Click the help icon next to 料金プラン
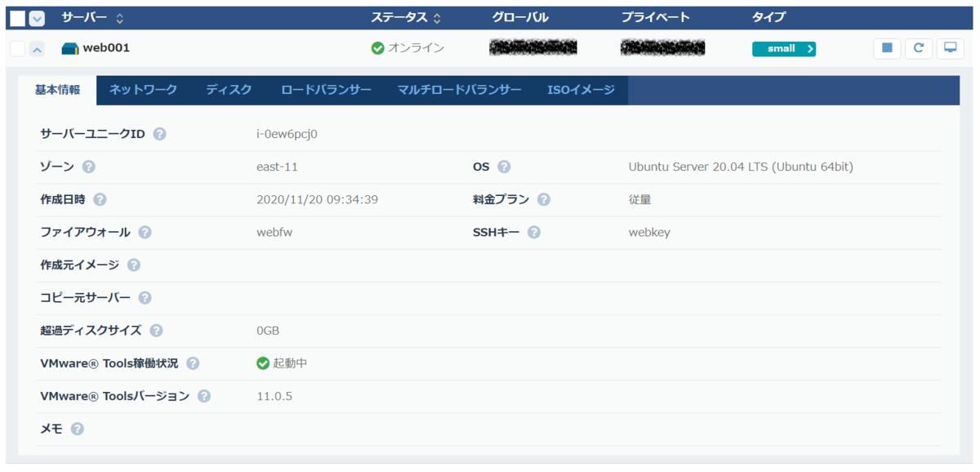 tap(544, 198)
